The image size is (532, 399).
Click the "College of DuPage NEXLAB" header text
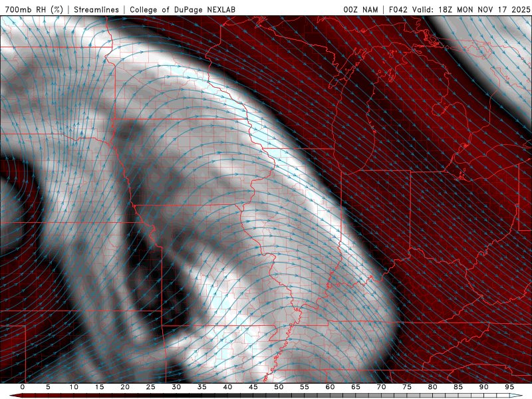[x=182, y=9]
